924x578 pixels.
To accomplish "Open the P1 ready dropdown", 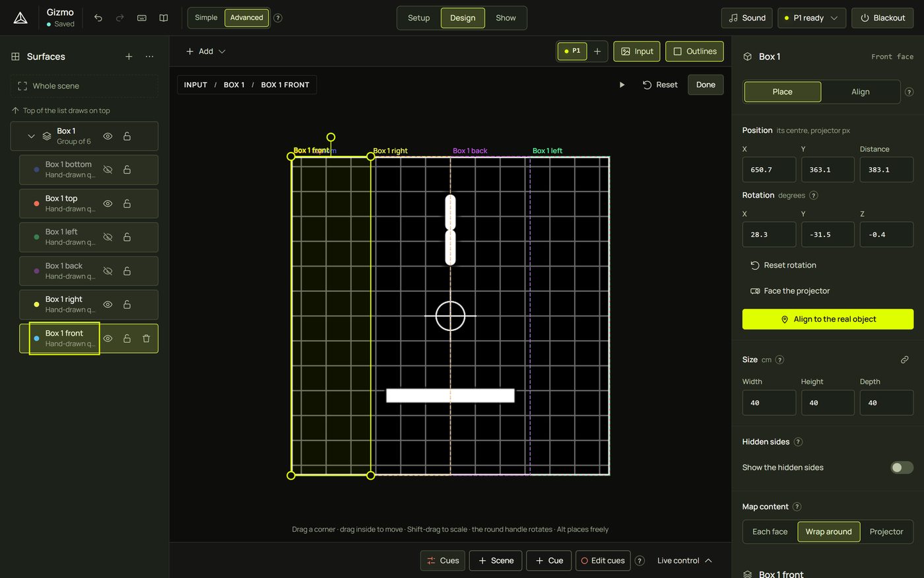I will [x=811, y=18].
